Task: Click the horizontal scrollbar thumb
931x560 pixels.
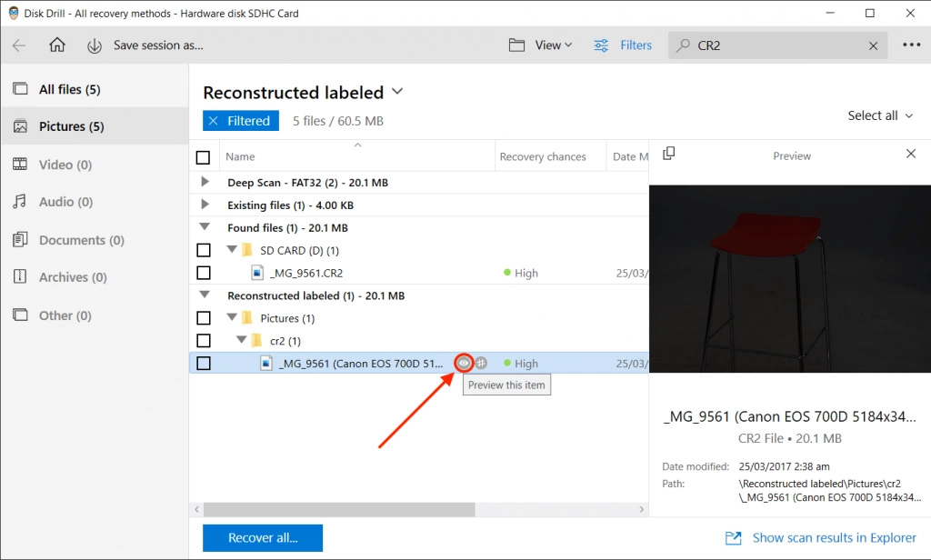Action: click(339, 509)
